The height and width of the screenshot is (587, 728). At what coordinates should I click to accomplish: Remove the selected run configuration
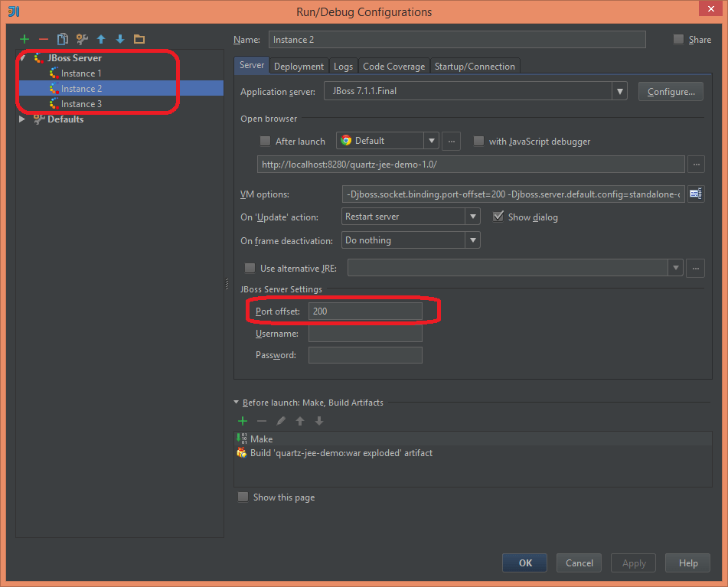[x=44, y=39]
